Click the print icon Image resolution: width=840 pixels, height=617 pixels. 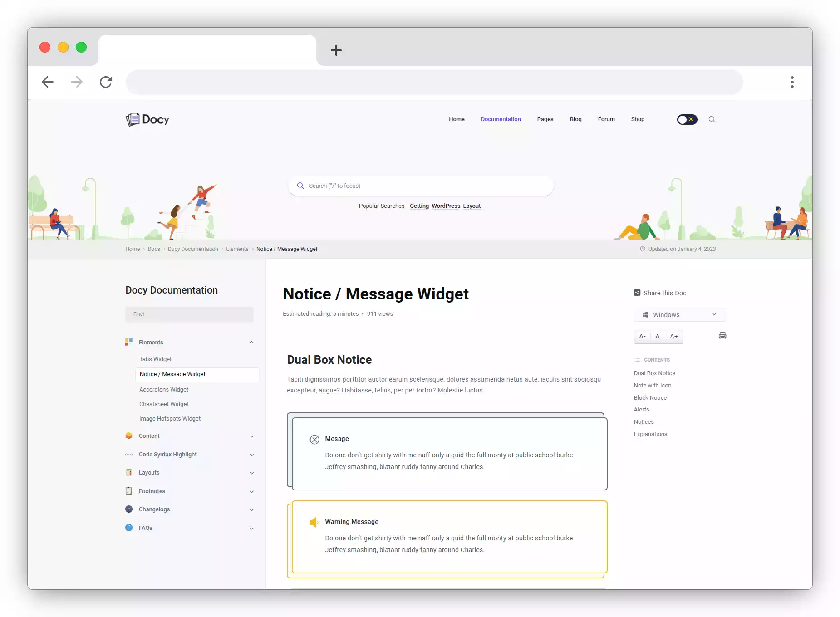pos(722,336)
